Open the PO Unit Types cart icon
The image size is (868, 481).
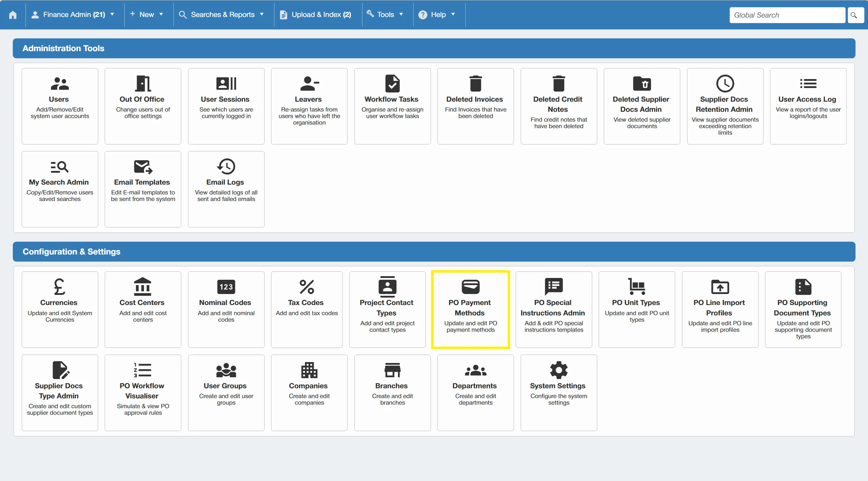click(x=636, y=287)
